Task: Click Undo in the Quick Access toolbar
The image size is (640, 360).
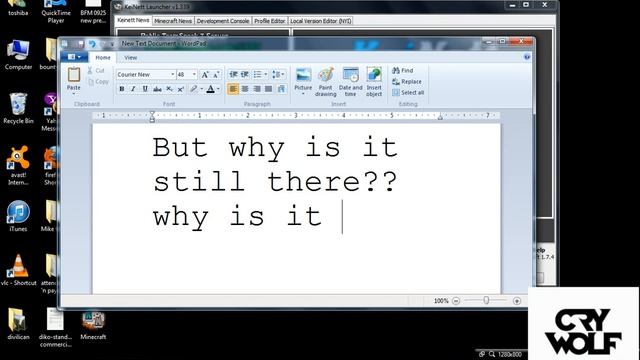Action: pyautogui.click(x=92, y=44)
